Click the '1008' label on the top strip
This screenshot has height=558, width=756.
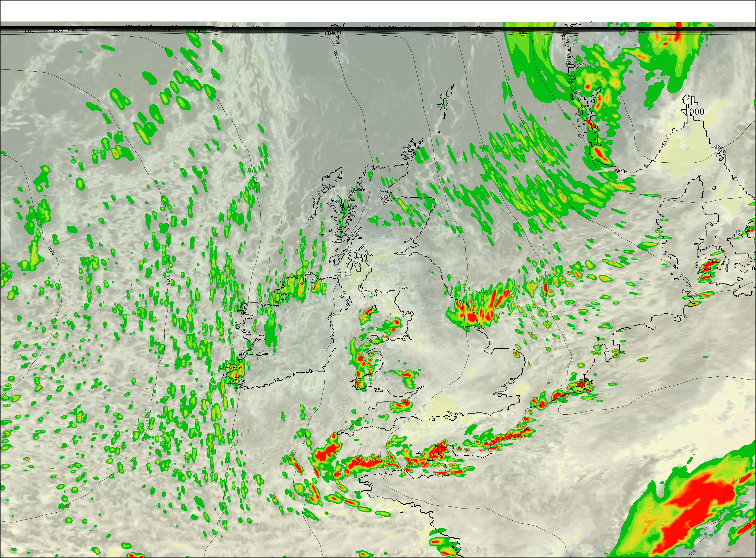click(199, 31)
